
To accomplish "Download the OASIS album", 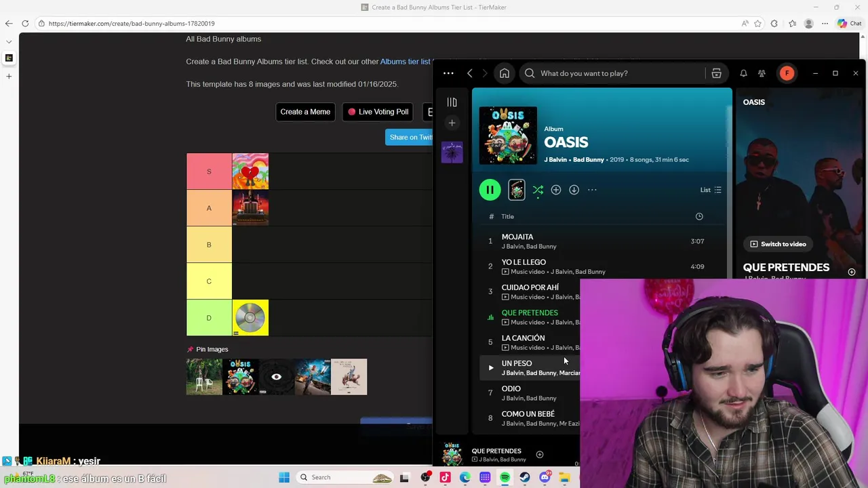I will [574, 190].
